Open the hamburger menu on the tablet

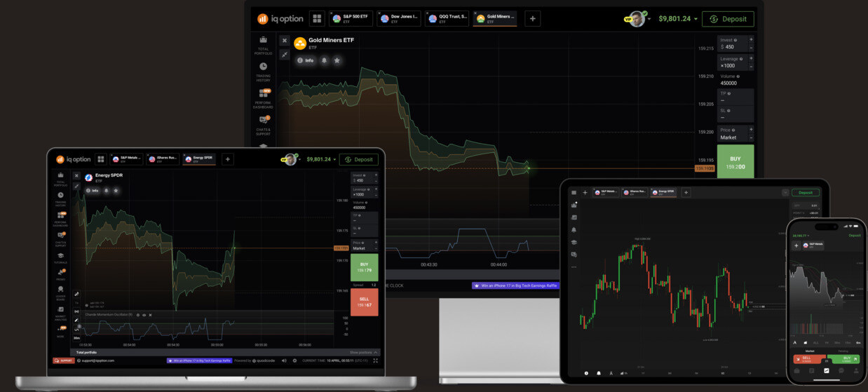point(574,192)
